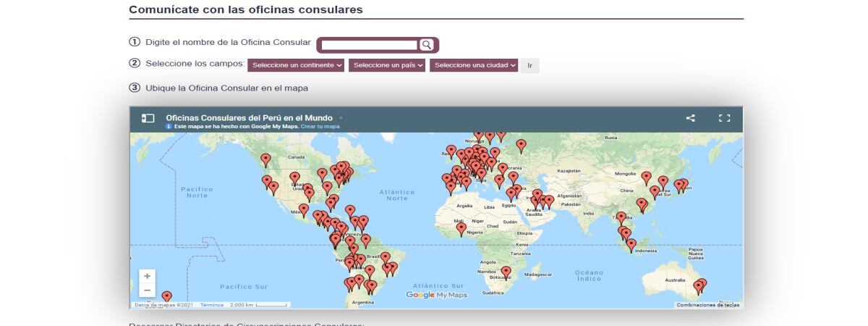Select the pin on Indonesia

[x=631, y=245]
